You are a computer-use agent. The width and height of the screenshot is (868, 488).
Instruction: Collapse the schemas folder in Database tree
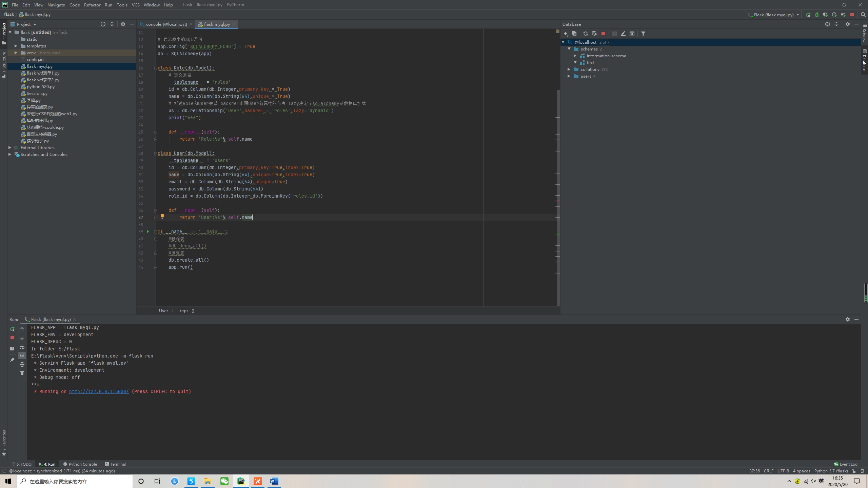[569, 49]
